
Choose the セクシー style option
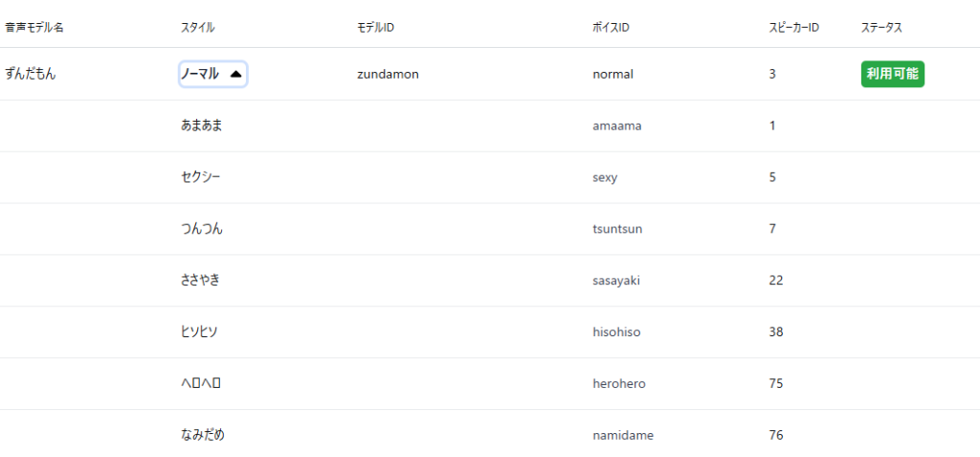coord(200,177)
